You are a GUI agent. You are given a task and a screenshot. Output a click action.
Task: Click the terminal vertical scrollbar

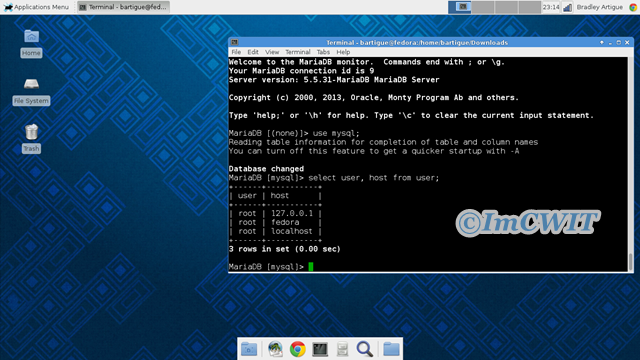point(631,164)
